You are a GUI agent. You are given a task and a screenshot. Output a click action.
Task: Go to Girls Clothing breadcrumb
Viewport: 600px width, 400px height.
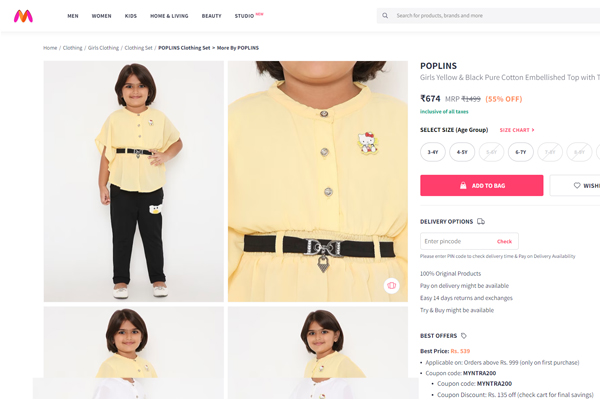(x=103, y=48)
